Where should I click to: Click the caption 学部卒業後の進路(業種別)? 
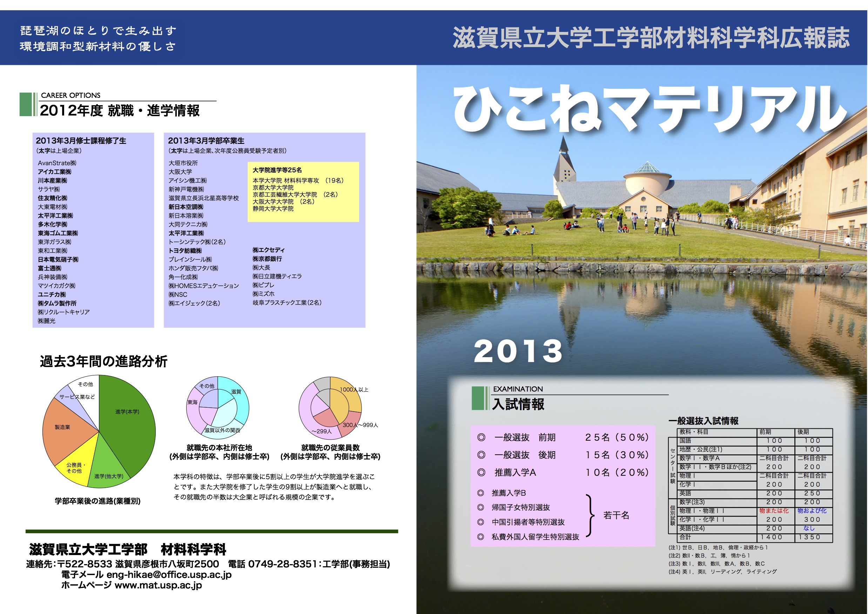click(x=97, y=501)
